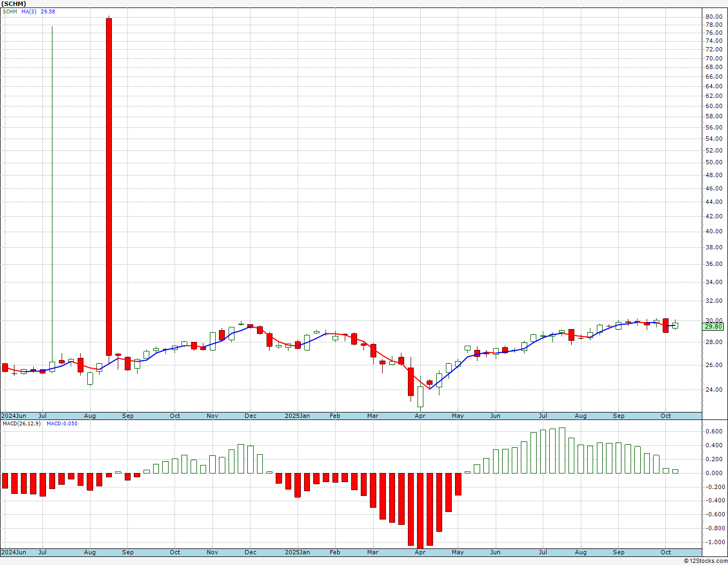Image resolution: width=728 pixels, height=565 pixels.
Task: Click the MACD(26,12,9) indicator label
Action: pyautogui.click(x=22, y=424)
